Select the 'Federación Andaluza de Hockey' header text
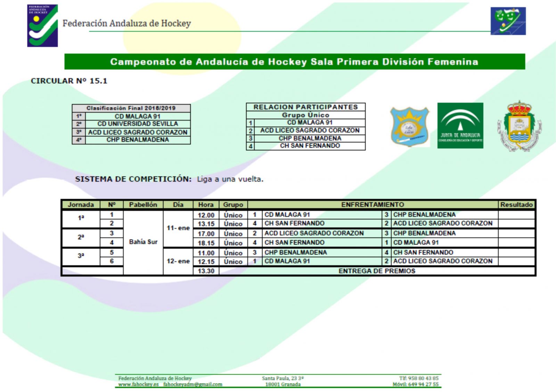This screenshot has width=556, height=392. click(x=127, y=23)
